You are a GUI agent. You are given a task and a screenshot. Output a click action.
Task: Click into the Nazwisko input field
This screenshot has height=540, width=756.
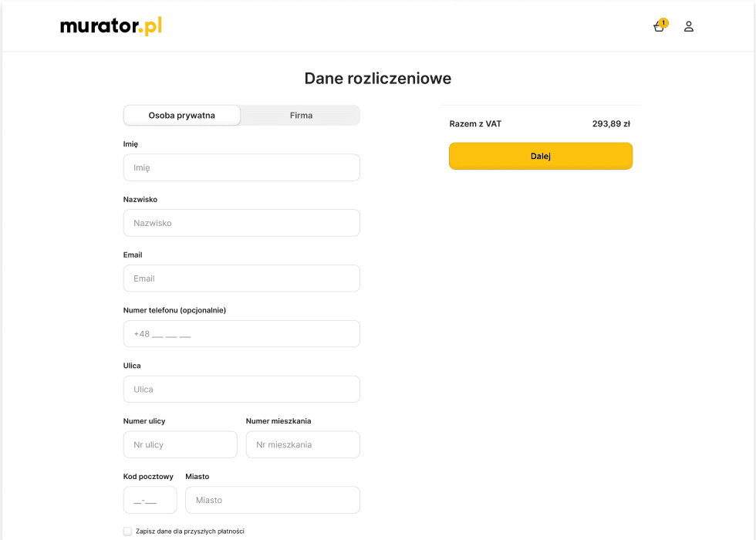point(241,223)
